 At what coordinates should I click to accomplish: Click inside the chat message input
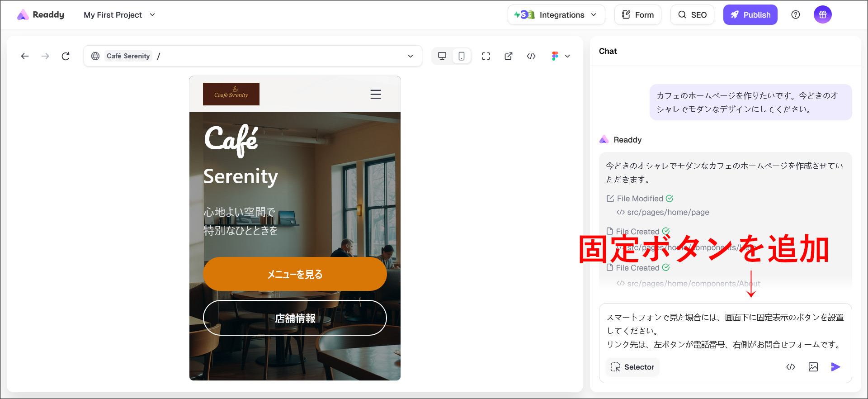click(725, 331)
